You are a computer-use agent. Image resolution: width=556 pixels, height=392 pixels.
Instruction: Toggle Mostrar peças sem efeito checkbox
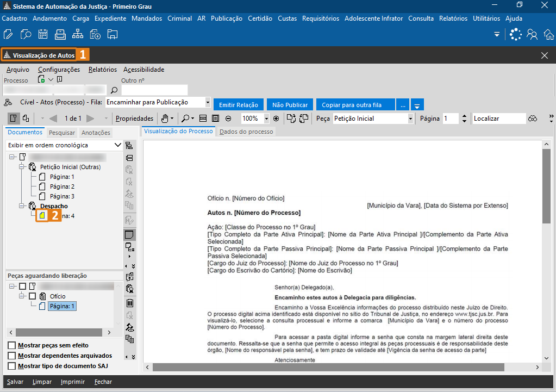[x=12, y=346]
